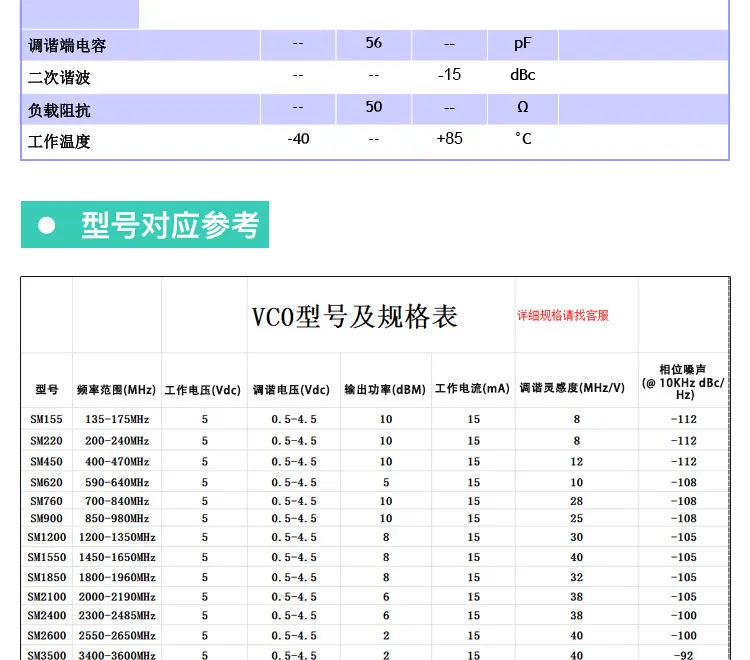Click the Ω unit cell
The width and height of the screenshot is (750, 660).
[x=522, y=107]
